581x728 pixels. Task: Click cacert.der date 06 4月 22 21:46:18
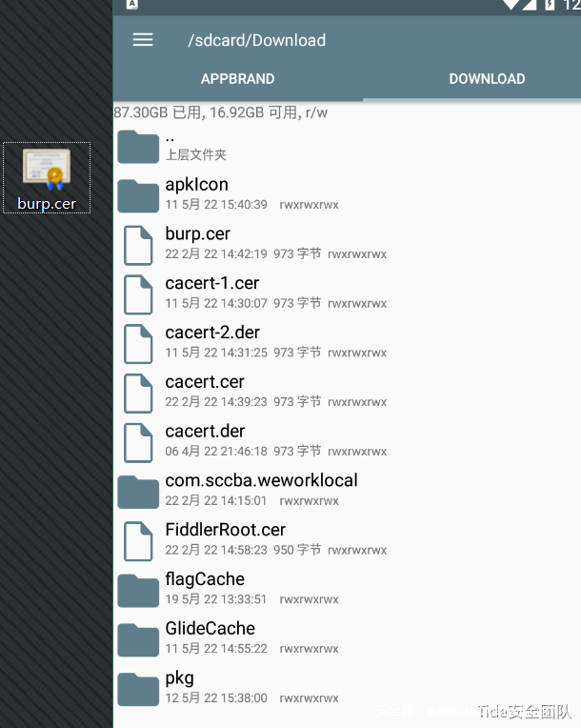[216, 452]
